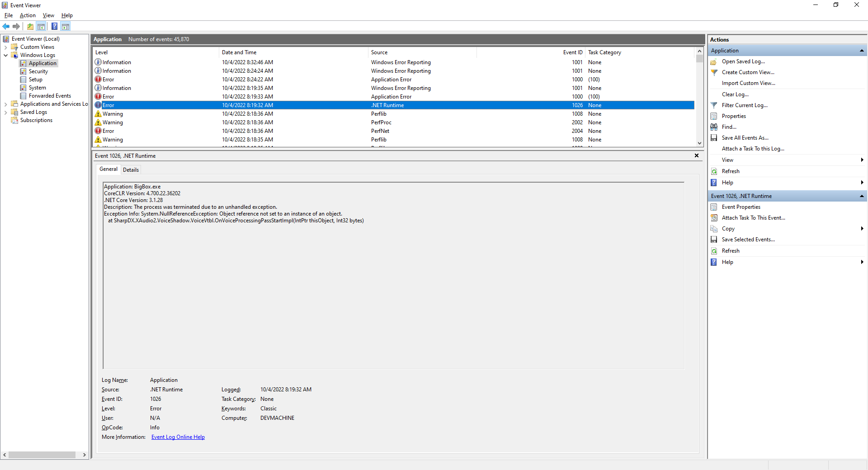Click the Save Selected Events floppy icon

pos(714,240)
